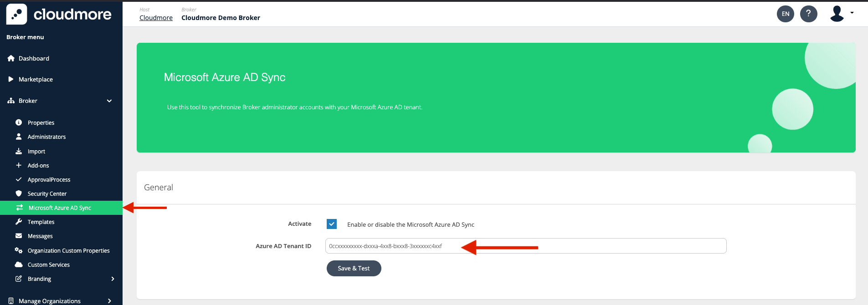This screenshot has width=868, height=305.
Task: Collapse the Broker menu chevron
Action: click(109, 101)
